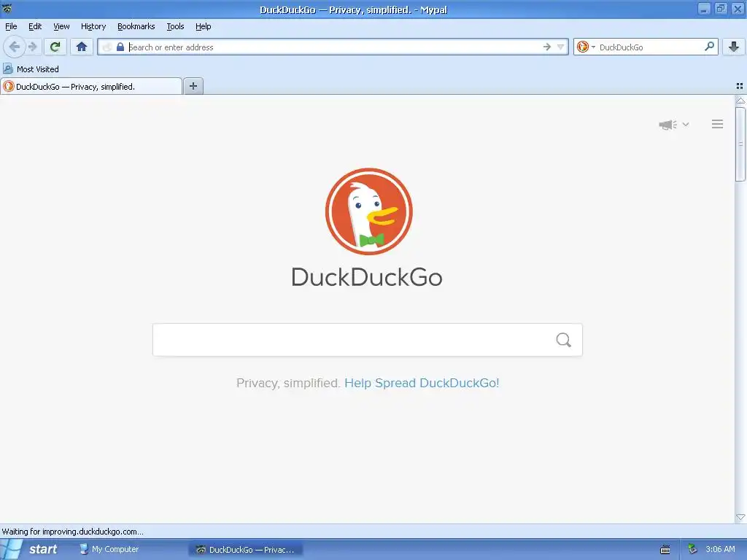Open the DuckDuckGo search engine selector

[x=586, y=47]
